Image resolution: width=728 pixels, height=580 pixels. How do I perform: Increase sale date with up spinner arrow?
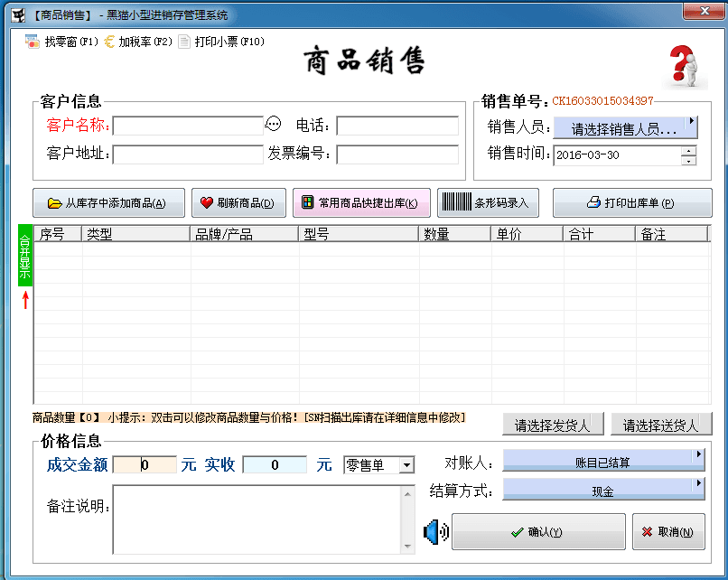[689, 150]
